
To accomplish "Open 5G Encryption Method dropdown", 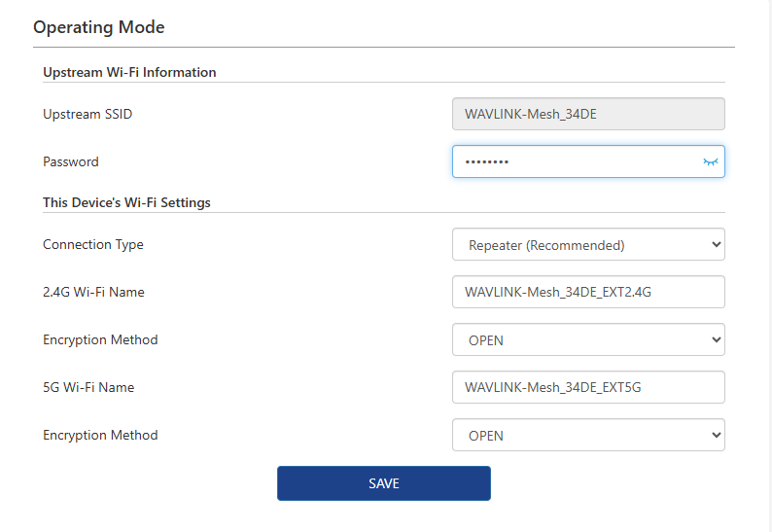I will pos(588,435).
